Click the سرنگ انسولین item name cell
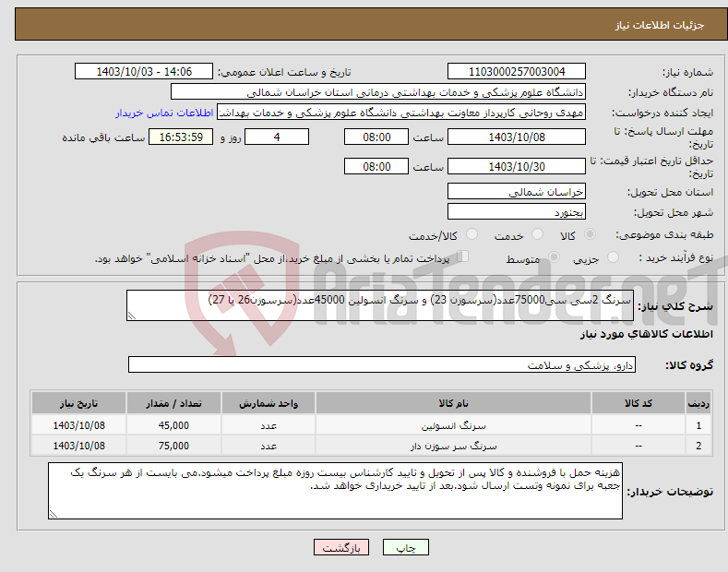Screen dimensions: 728x572 pos(453,425)
